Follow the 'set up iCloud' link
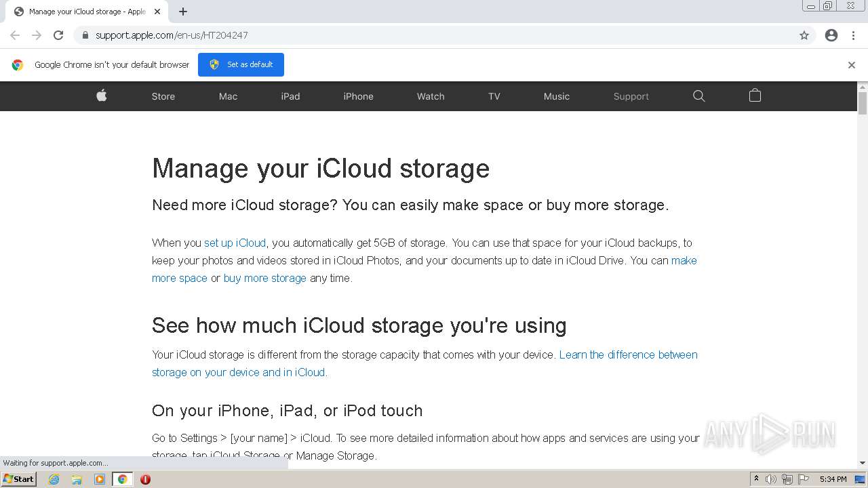Screen dimensions: 868x488 pyautogui.click(x=235, y=243)
